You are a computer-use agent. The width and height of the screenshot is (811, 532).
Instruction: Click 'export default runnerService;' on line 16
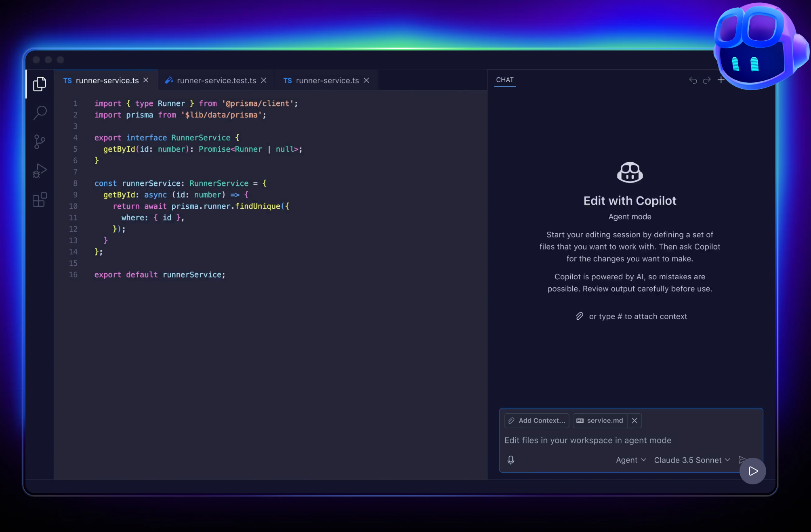point(160,275)
